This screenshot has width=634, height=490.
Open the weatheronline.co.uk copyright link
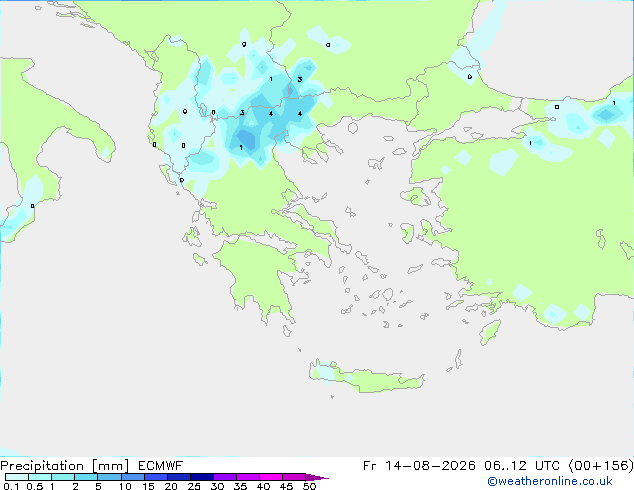tap(550, 481)
